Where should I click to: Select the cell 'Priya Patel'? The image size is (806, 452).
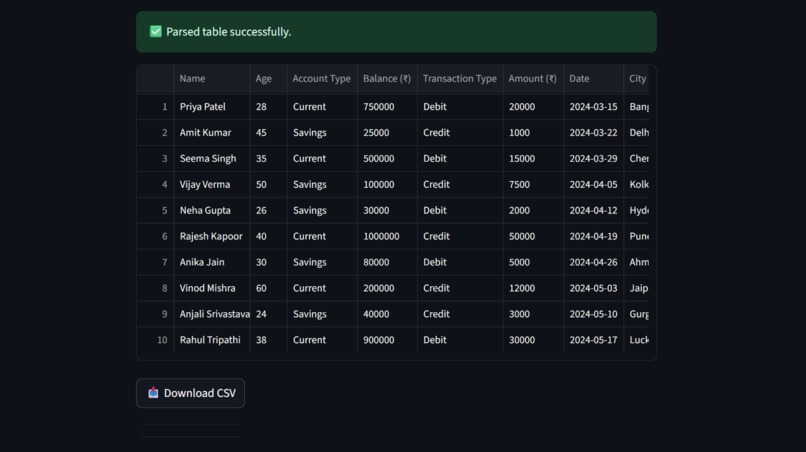pyautogui.click(x=212, y=106)
